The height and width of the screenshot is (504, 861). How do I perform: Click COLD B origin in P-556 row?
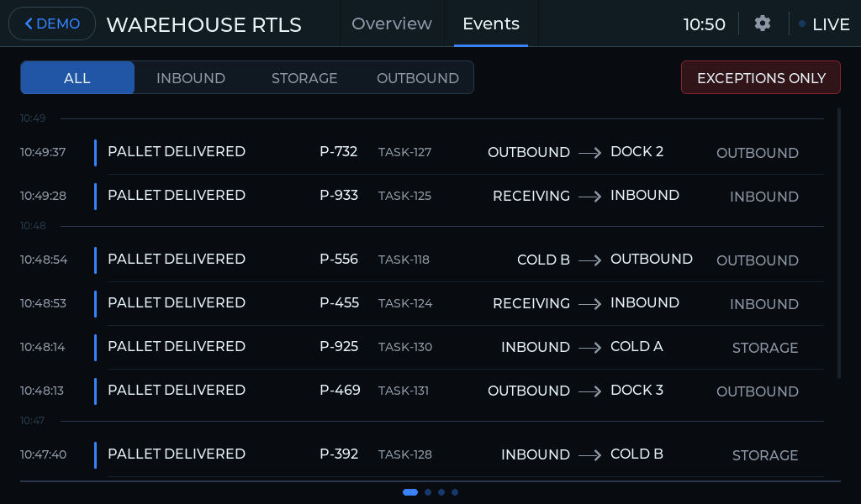[x=544, y=260]
